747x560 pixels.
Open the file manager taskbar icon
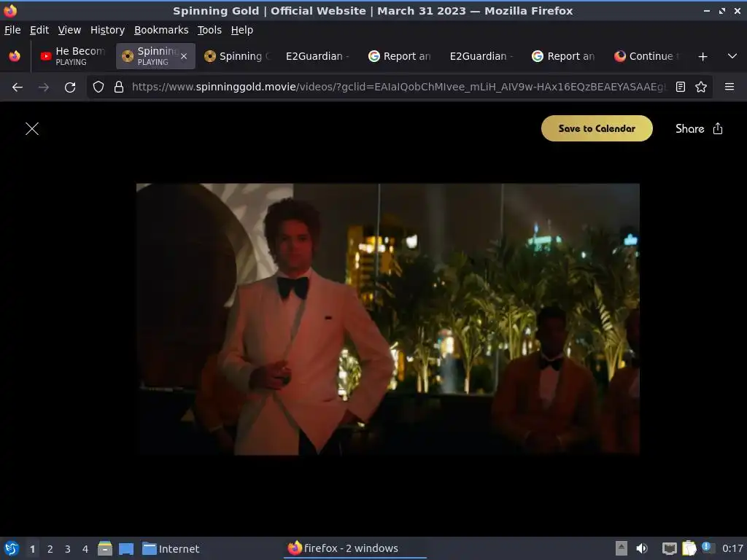point(105,548)
